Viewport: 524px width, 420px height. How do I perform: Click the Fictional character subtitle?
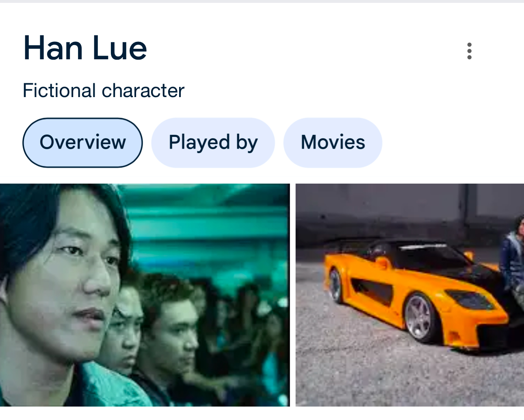tap(104, 91)
